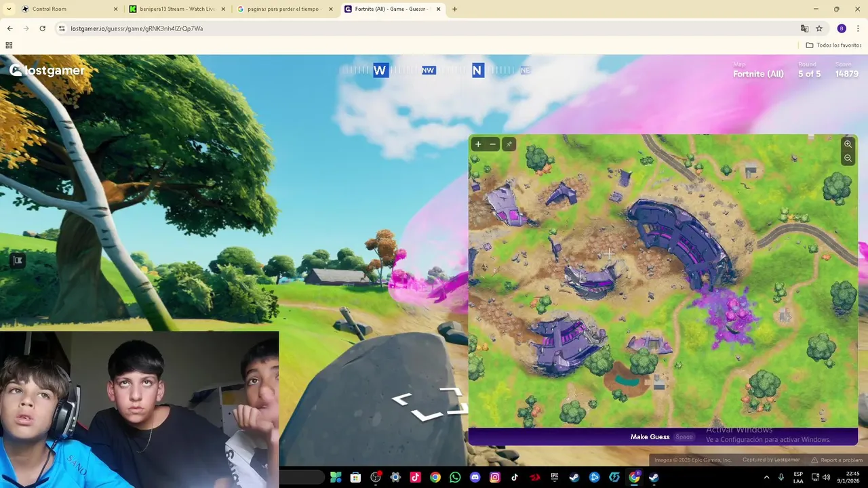Open the black TikTok taskbar icon
Image resolution: width=868 pixels, height=488 pixels.
(515, 477)
